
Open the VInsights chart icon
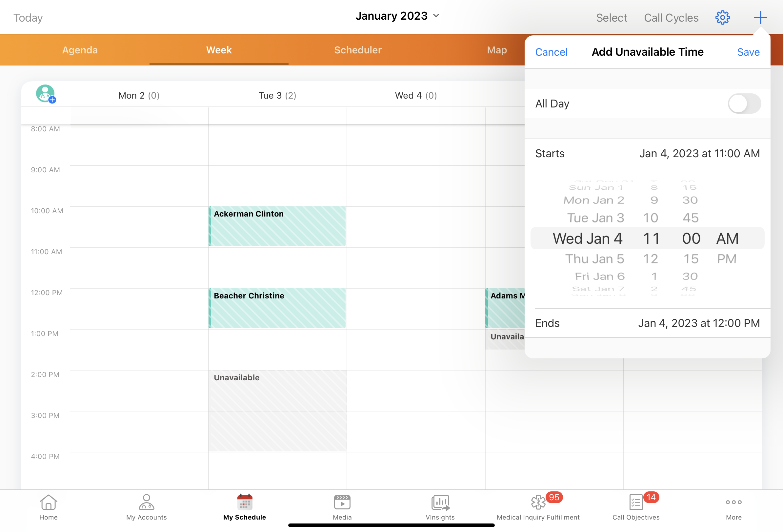[440, 503]
